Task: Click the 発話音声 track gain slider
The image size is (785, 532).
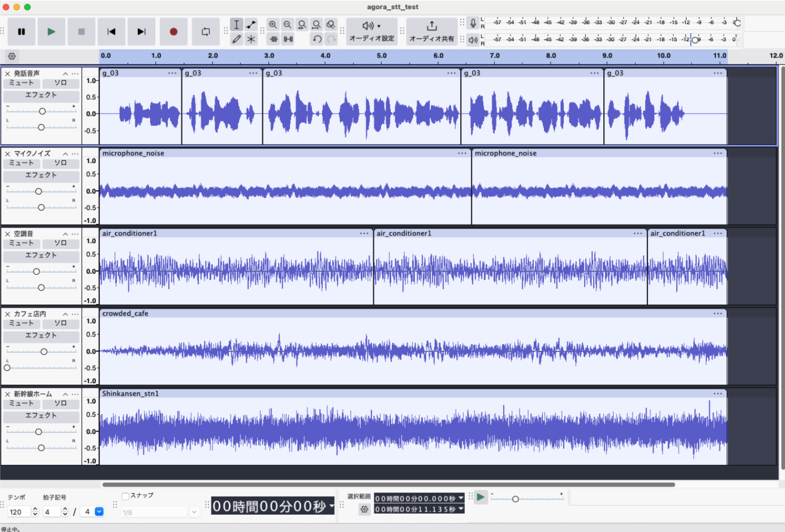Action: [41, 111]
